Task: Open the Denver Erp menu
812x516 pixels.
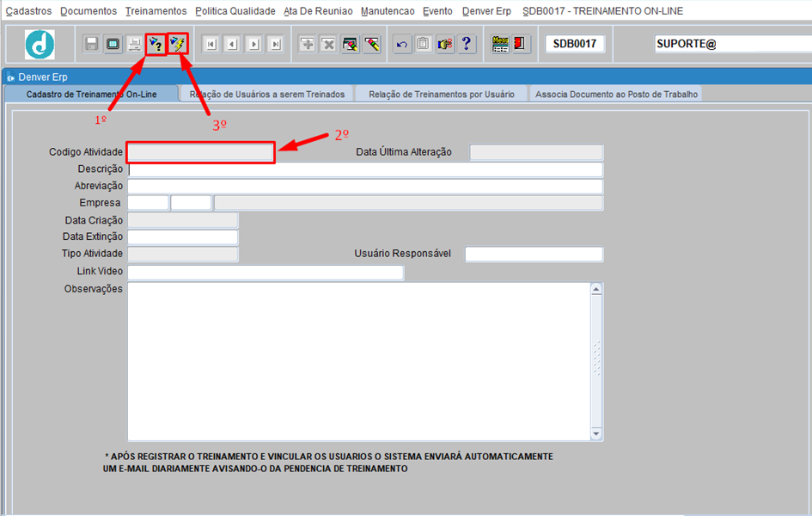Action: pyautogui.click(x=486, y=11)
